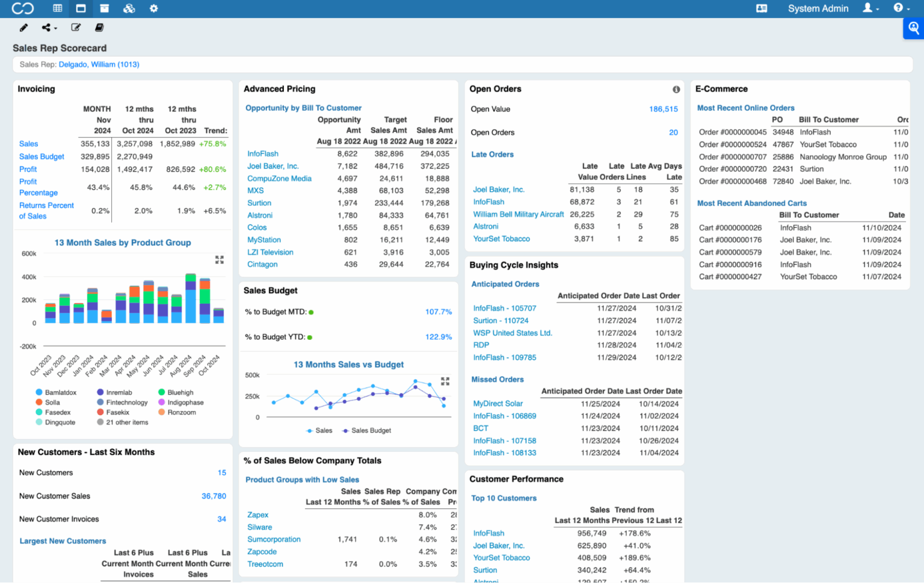
Task: Toggle the Ronzoom legend series
Action: [x=177, y=413]
